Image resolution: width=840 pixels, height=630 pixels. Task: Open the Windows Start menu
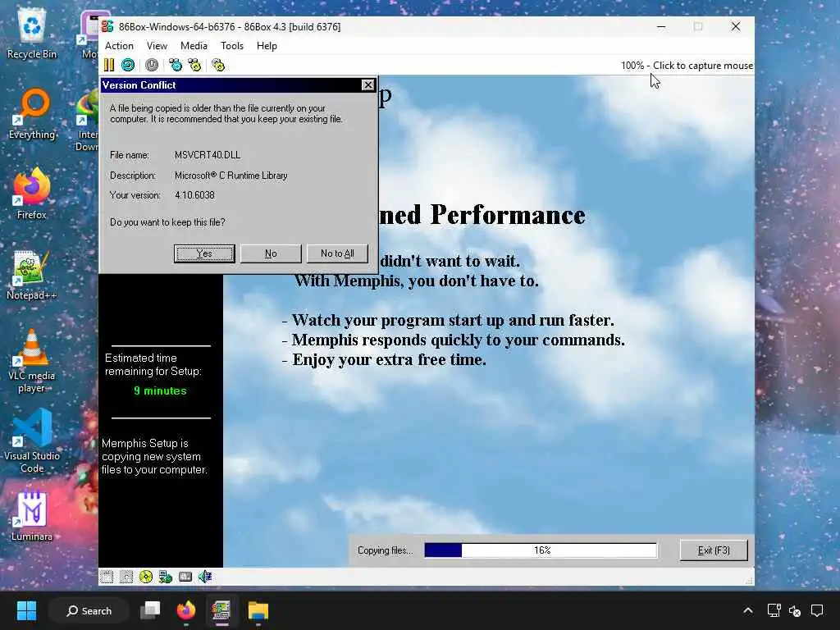[26, 610]
